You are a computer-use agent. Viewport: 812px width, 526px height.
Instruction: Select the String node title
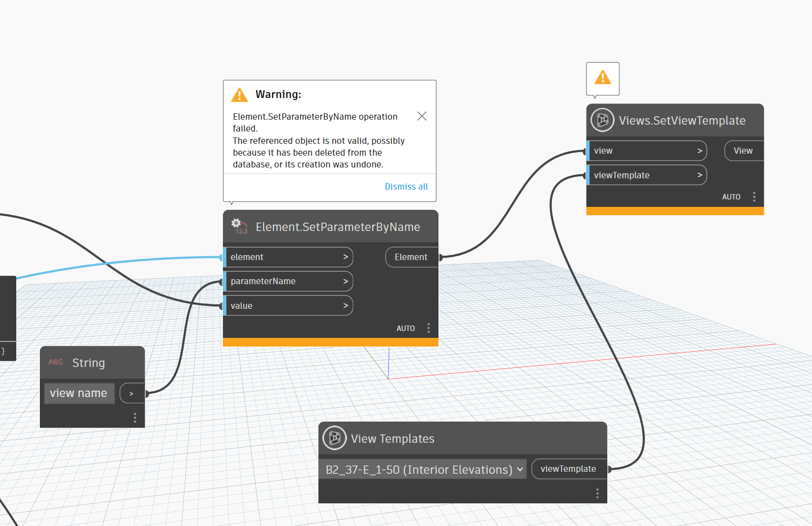point(89,363)
